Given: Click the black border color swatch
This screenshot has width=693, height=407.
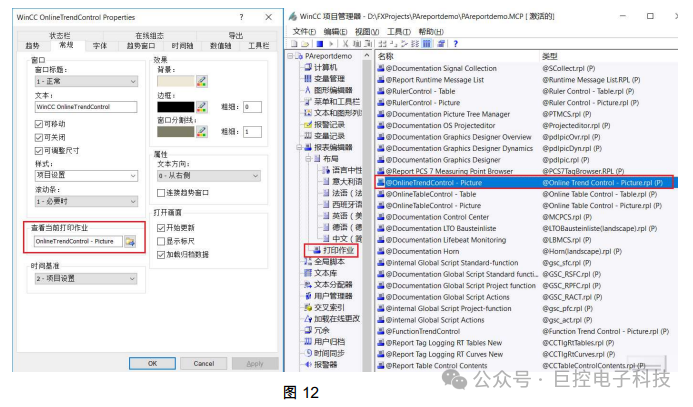Looking at the screenshot, I should point(175,107).
